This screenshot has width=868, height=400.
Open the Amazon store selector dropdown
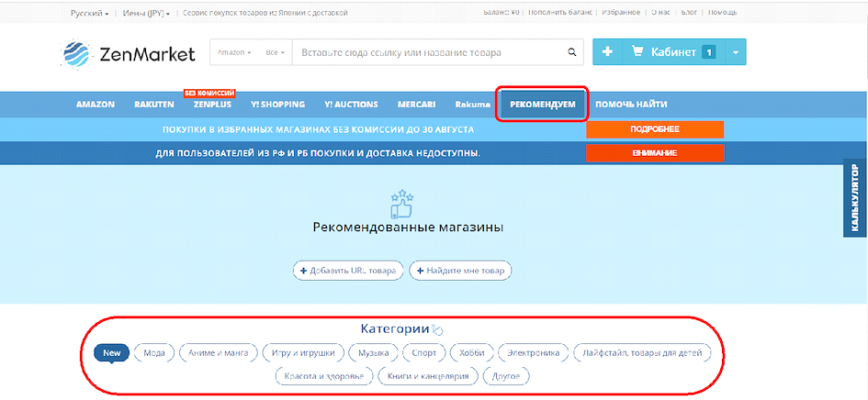coord(234,52)
